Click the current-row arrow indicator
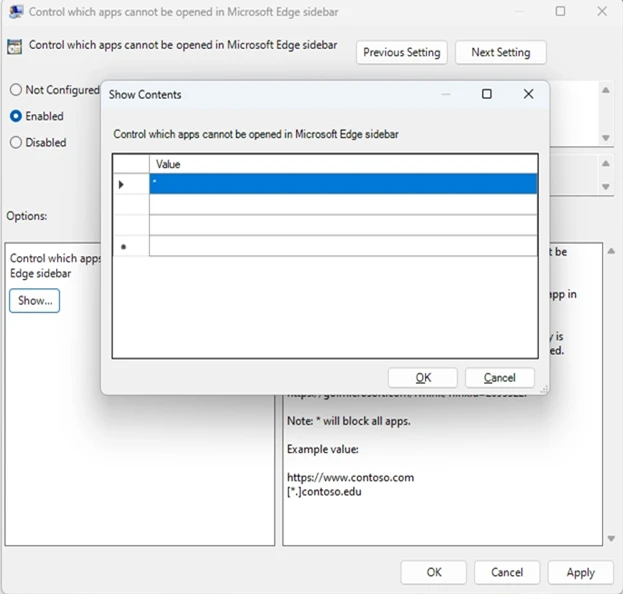Viewport: 623px width, 594px height. coord(122,184)
